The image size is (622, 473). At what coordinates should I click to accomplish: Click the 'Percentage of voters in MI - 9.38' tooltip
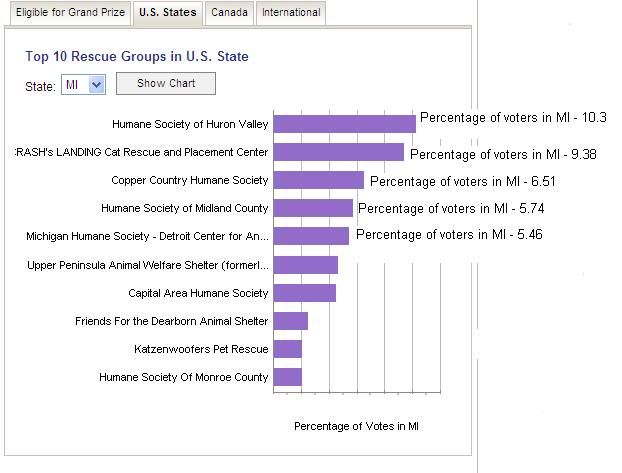503,154
